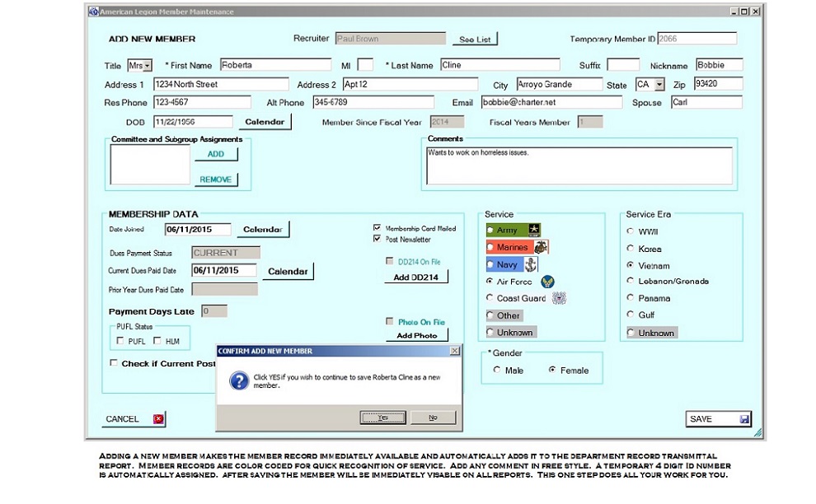Click the SAVE button
The width and height of the screenshot is (816, 504).
[x=718, y=418]
